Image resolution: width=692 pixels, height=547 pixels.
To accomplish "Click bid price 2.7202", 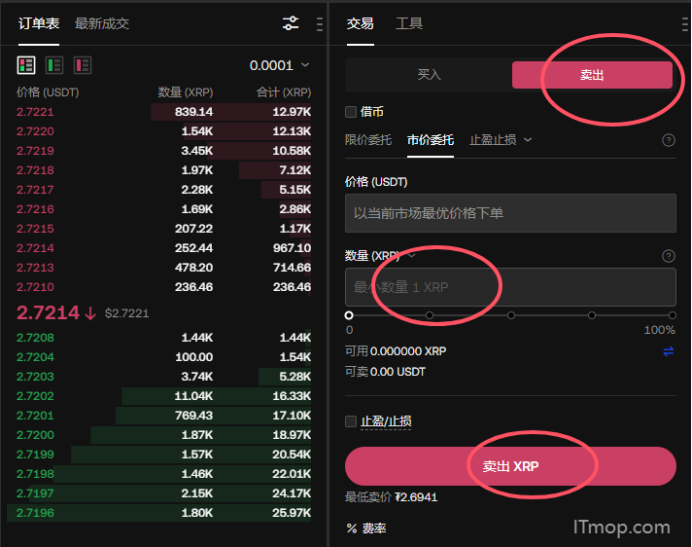I will click(x=35, y=396).
